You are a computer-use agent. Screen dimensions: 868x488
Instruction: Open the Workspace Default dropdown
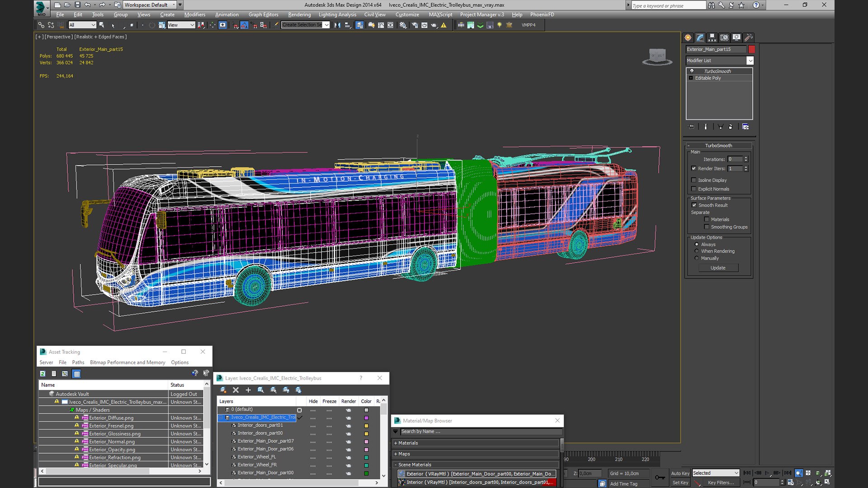150,5
